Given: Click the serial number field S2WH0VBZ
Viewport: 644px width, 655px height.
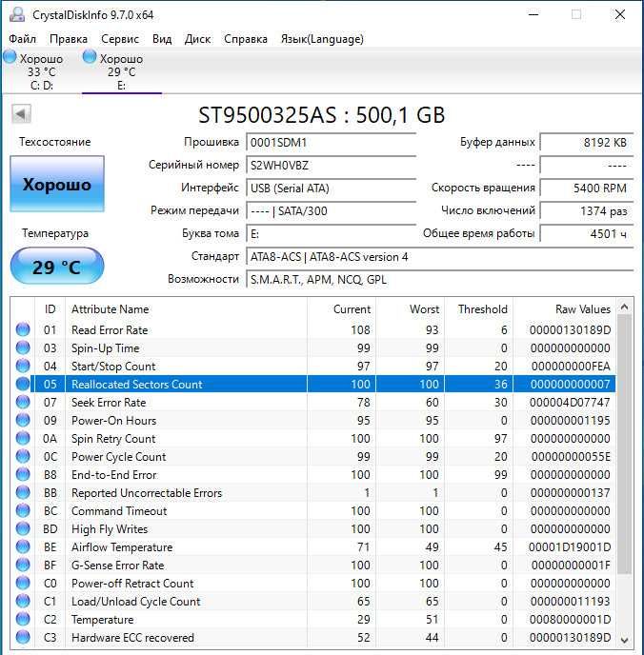Looking at the screenshot, I should pos(331,166).
